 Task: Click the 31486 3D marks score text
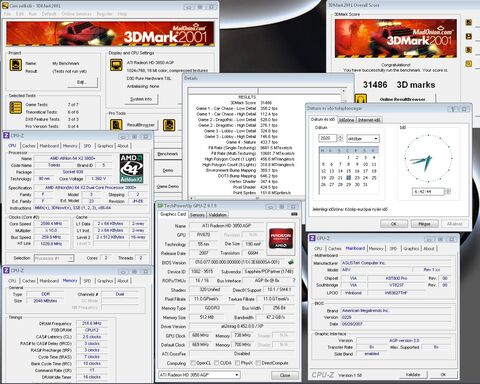tap(399, 85)
